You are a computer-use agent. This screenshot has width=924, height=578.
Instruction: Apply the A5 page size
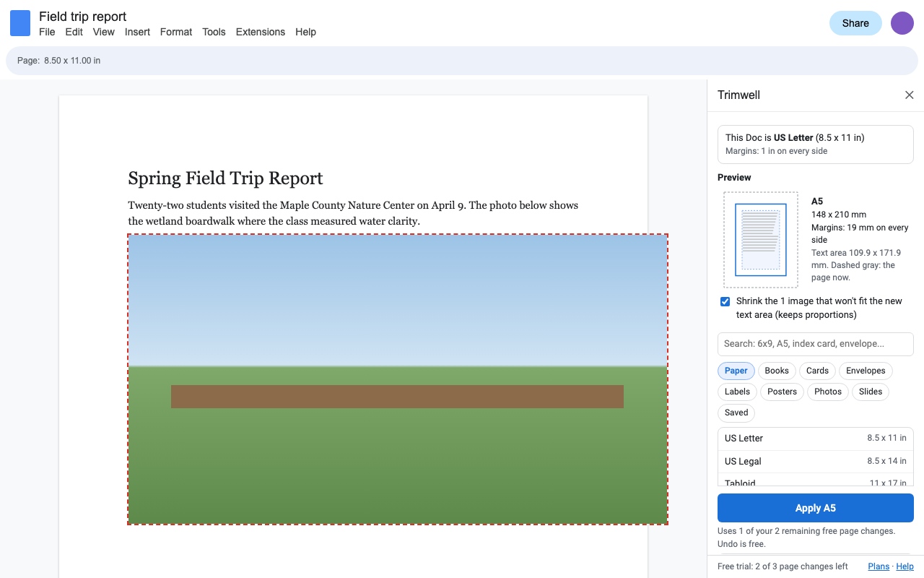coord(816,508)
